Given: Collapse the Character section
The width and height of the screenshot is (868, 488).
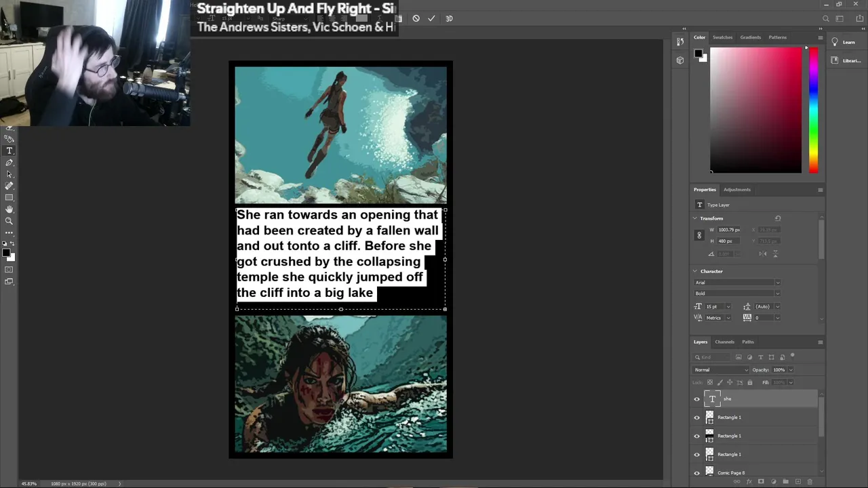Looking at the screenshot, I should point(695,271).
